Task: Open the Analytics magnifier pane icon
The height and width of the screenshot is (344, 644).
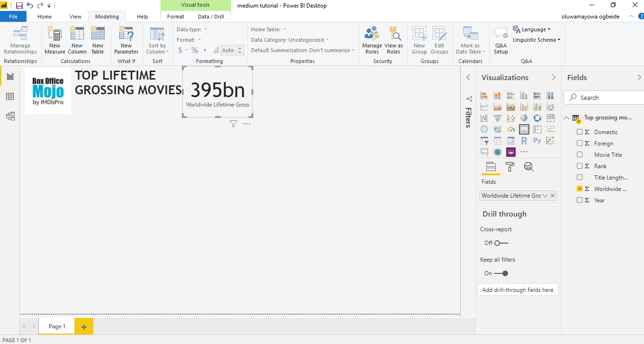Action: 529,167
